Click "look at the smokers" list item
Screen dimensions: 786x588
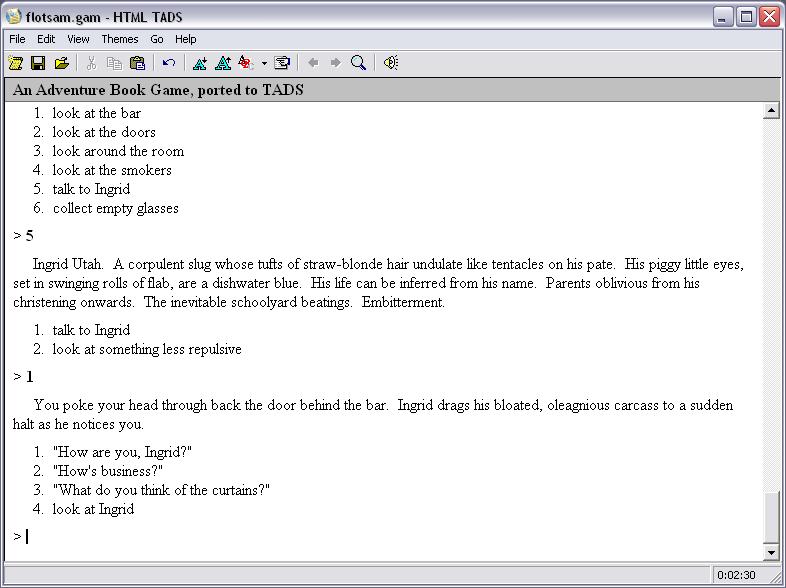(112, 170)
